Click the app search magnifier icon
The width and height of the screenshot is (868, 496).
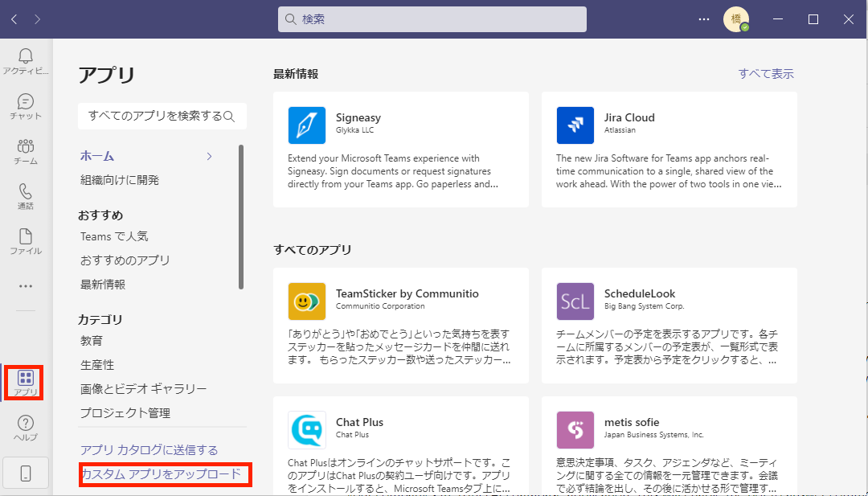click(x=229, y=117)
